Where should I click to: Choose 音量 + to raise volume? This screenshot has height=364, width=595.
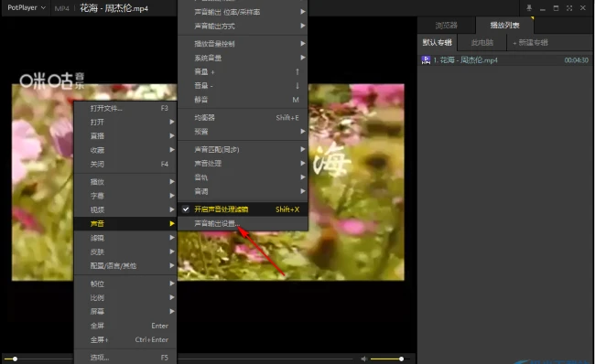coord(243,71)
